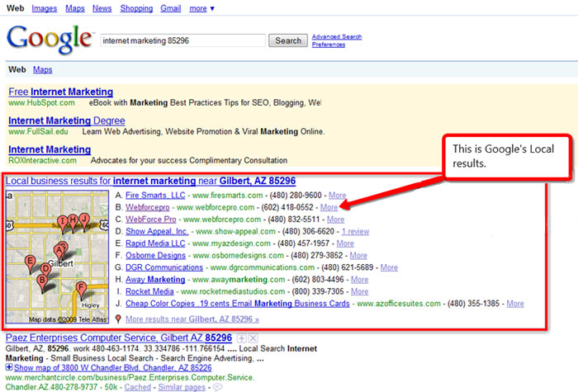The height and width of the screenshot is (392, 578).
Task: Click More link for Fire Smarts, LLC
Action: 337,196
